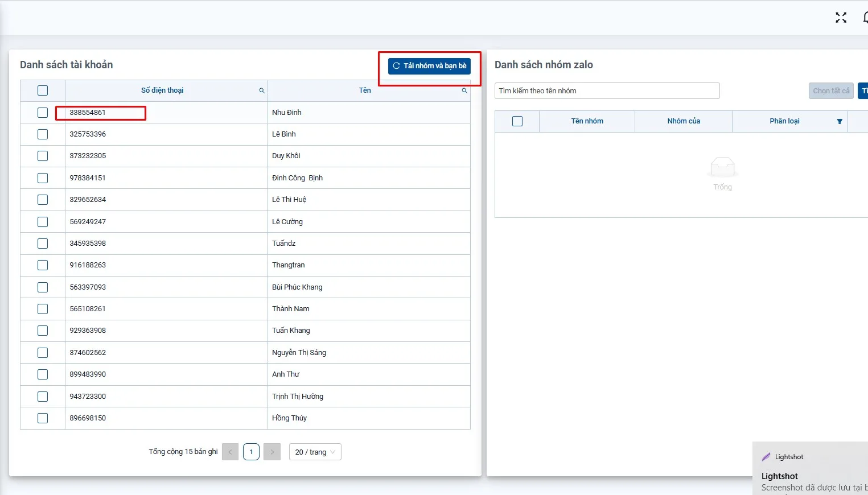Focus the Tìm kiếm theo tên nhóm field

[x=607, y=91]
